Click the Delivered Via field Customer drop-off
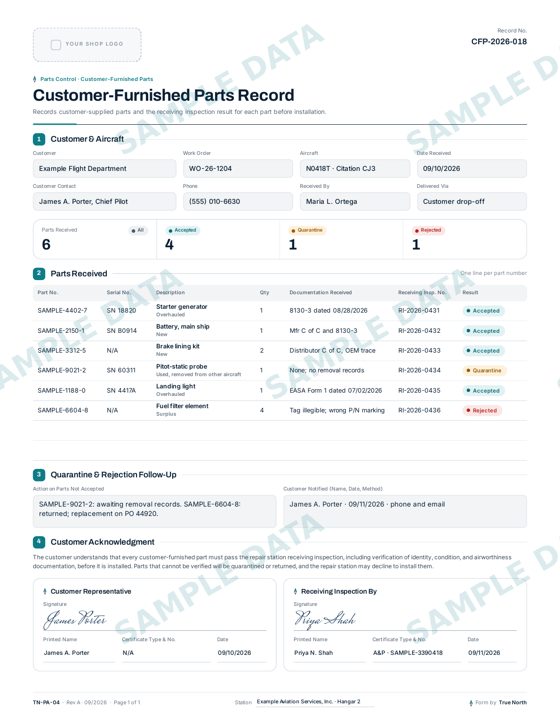Screen dimensions: 560x725 tap(472, 202)
